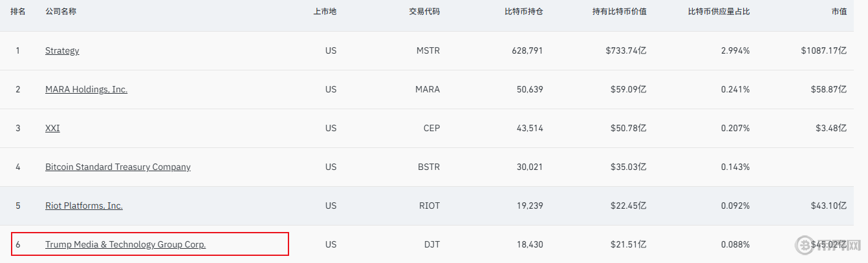Select Riot Platforms' $43.10亿 market cap cell

827,205
